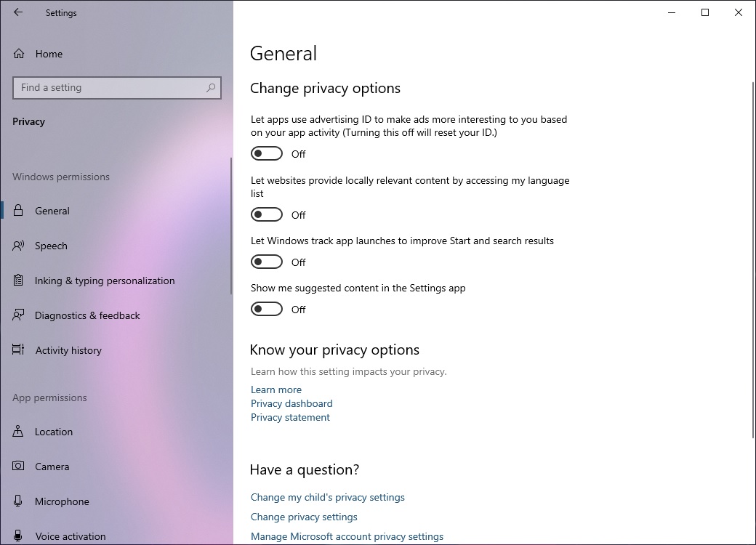Open the Speech settings page
The image size is (756, 545).
[x=116, y=246]
